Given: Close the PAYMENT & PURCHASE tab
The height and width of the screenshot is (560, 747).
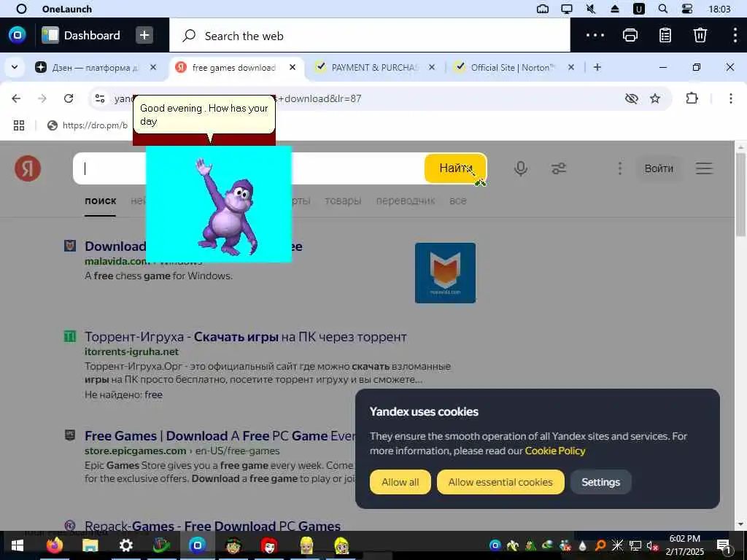Looking at the screenshot, I should [432, 67].
